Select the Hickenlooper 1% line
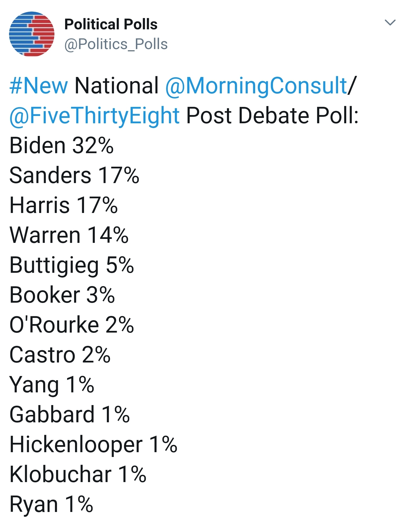The image size is (406, 532). [x=93, y=445]
